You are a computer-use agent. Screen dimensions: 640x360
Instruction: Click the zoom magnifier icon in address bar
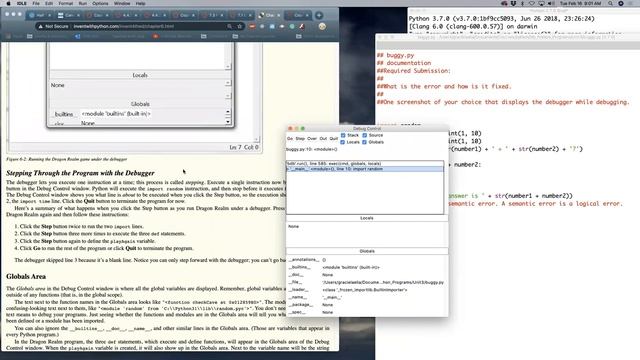click(230, 26)
